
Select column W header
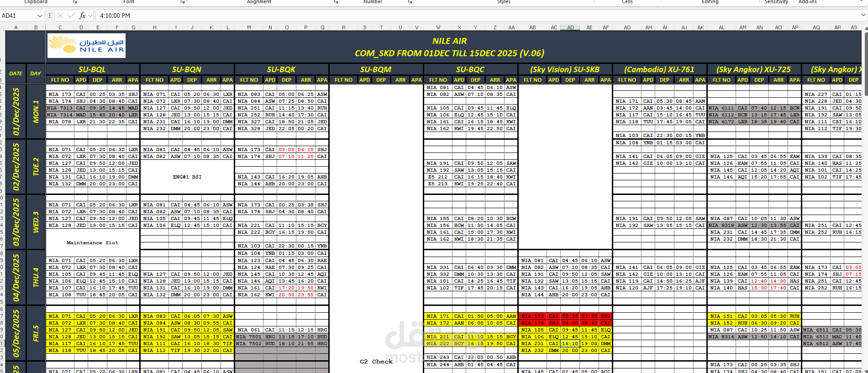pyautogui.click(x=438, y=27)
